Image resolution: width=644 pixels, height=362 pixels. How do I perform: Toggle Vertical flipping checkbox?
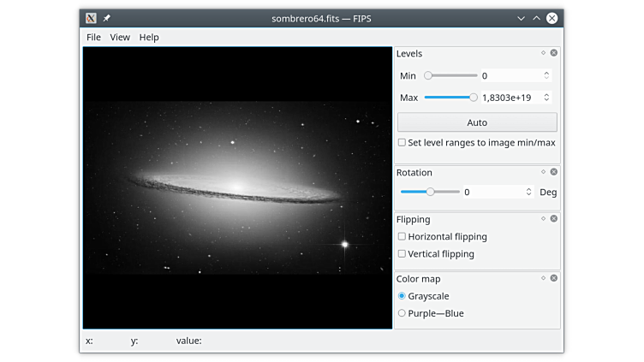[402, 254]
